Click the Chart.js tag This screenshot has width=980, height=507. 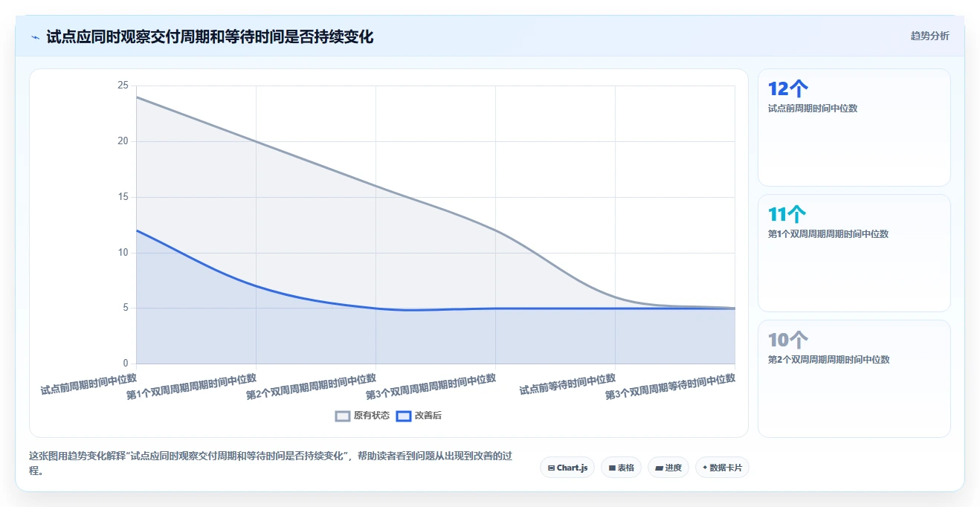pos(567,468)
